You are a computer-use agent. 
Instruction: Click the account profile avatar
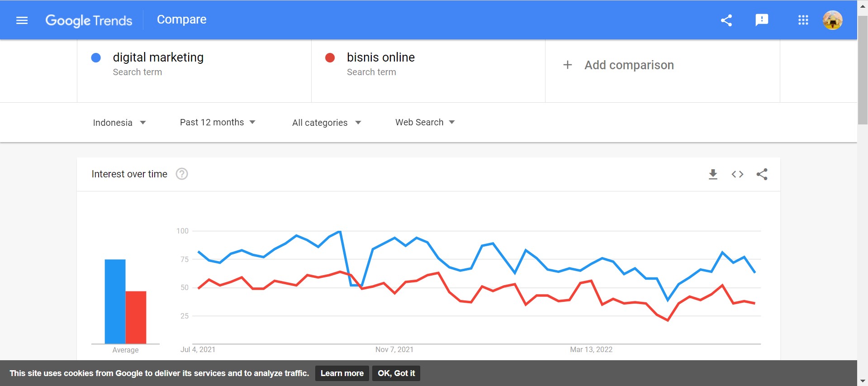coord(832,20)
